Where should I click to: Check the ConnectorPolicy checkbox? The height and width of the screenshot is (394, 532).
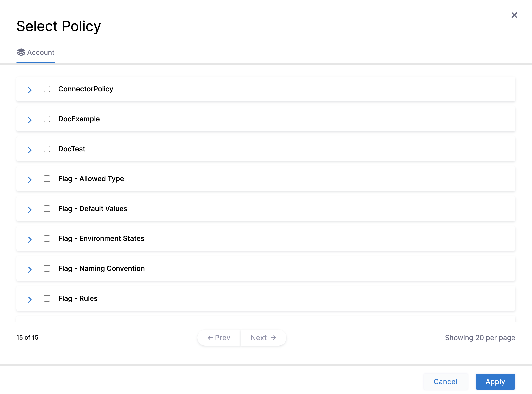pyautogui.click(x=47, y=89)
